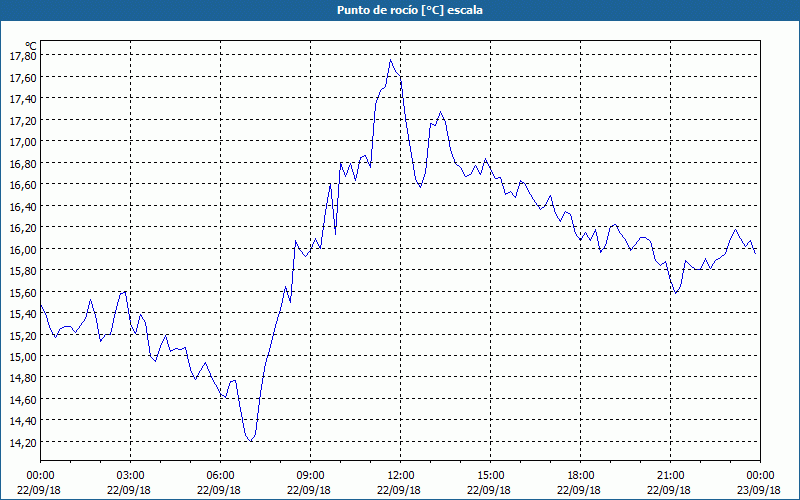The image size is (800, 500).
Task: Click the 09:00 time axis label
Action: 310,476
